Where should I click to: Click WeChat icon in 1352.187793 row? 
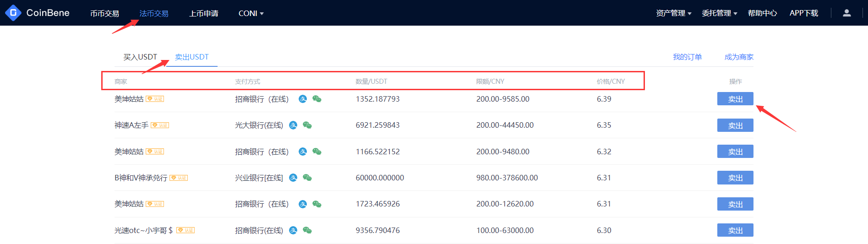pos(317,99)
